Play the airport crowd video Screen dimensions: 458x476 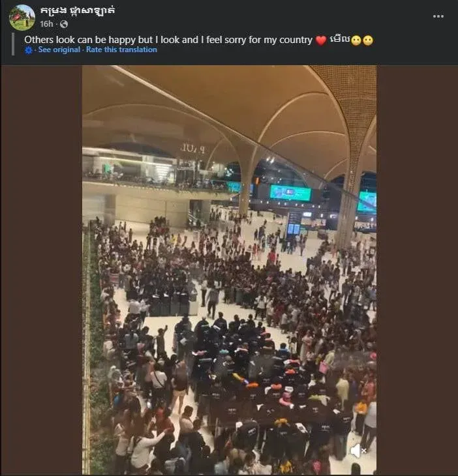pyautogui.click(x=229, y=270)
